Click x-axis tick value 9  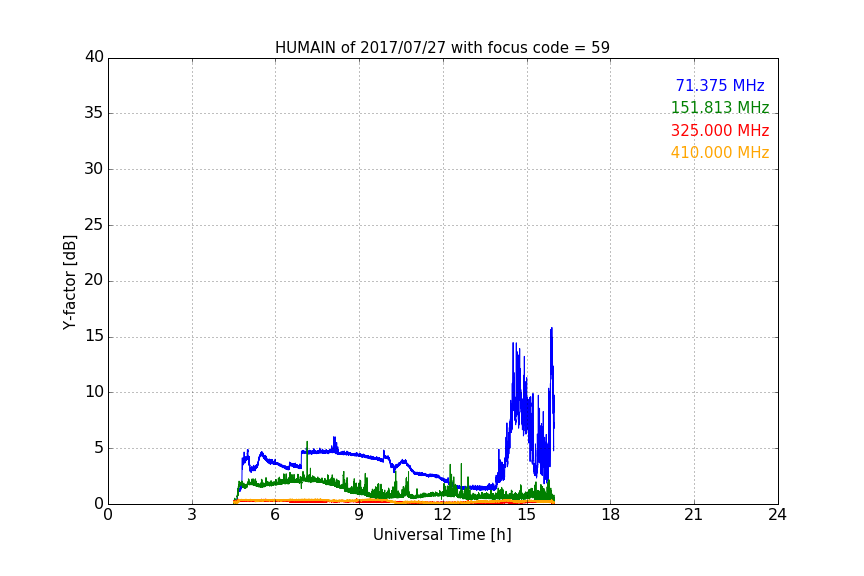(359, 515)
